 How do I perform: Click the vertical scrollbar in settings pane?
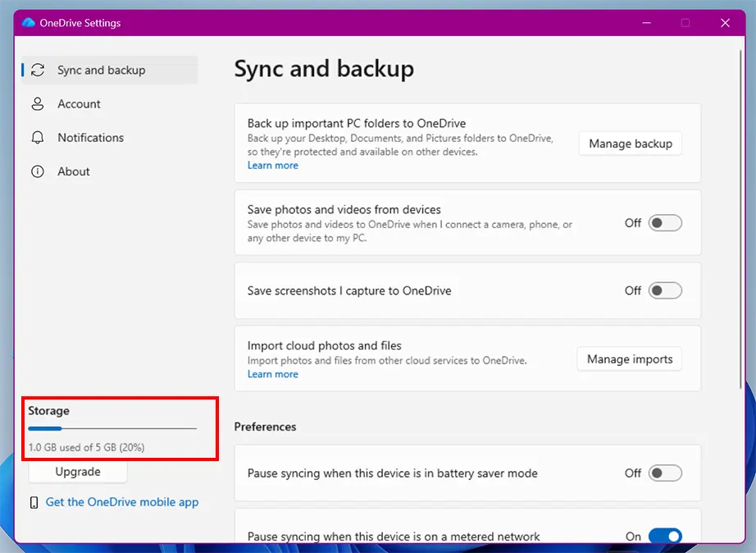741,220
